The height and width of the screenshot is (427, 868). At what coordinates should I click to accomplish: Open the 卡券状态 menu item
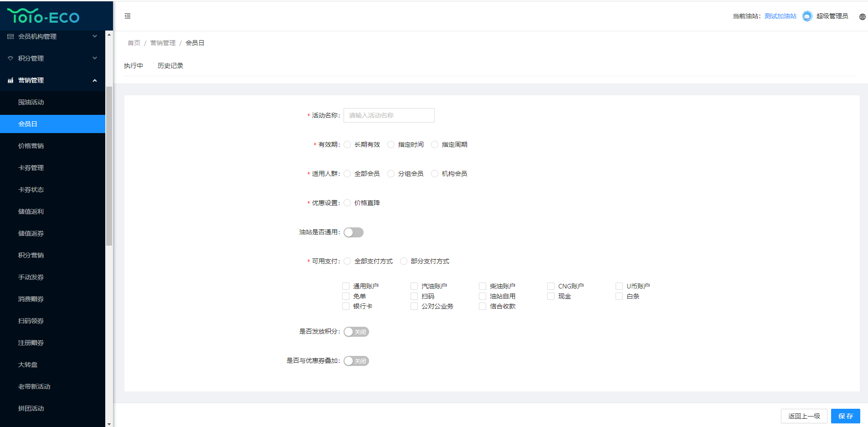click(x=52, y=190)
